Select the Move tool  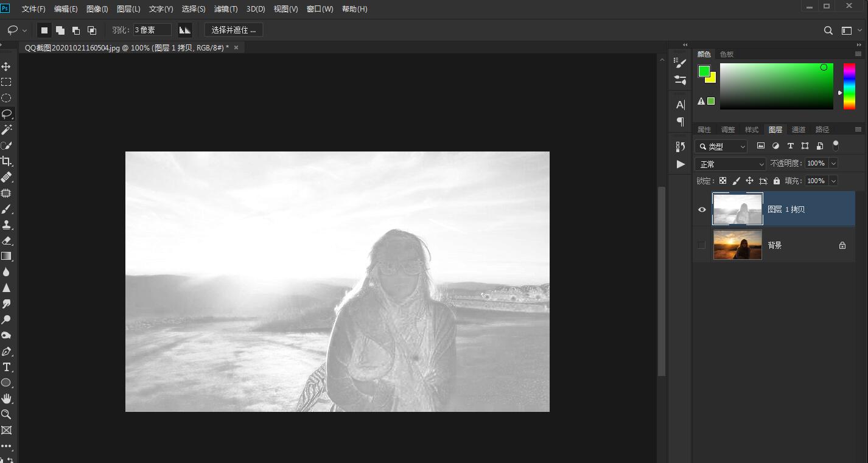6,66
